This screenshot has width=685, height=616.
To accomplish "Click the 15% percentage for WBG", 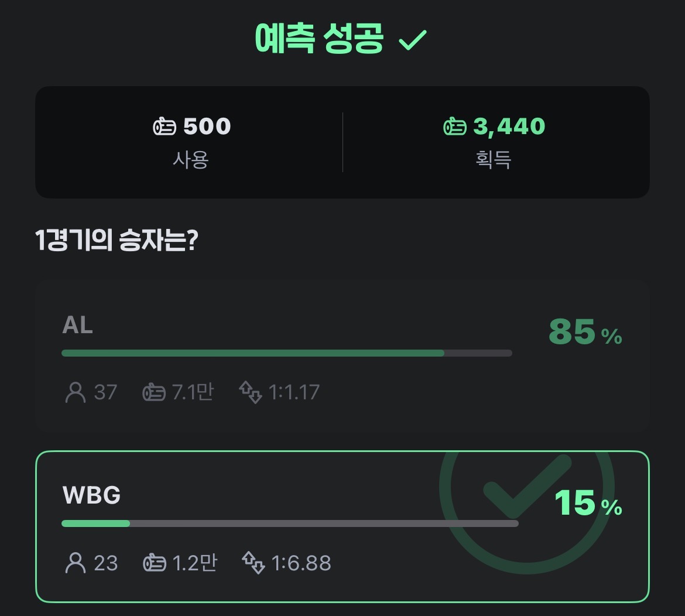I will pos(587,503).
